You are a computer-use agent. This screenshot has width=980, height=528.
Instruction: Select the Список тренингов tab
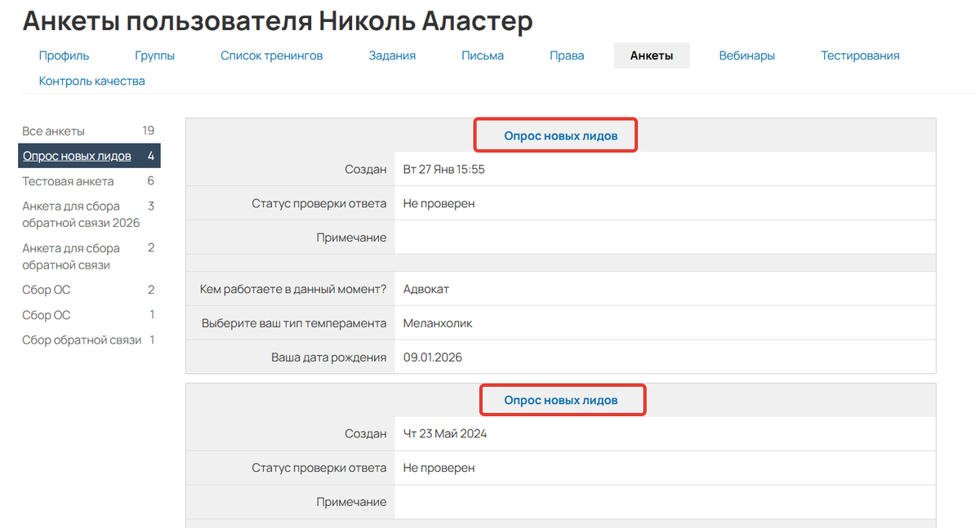[271, 55]
